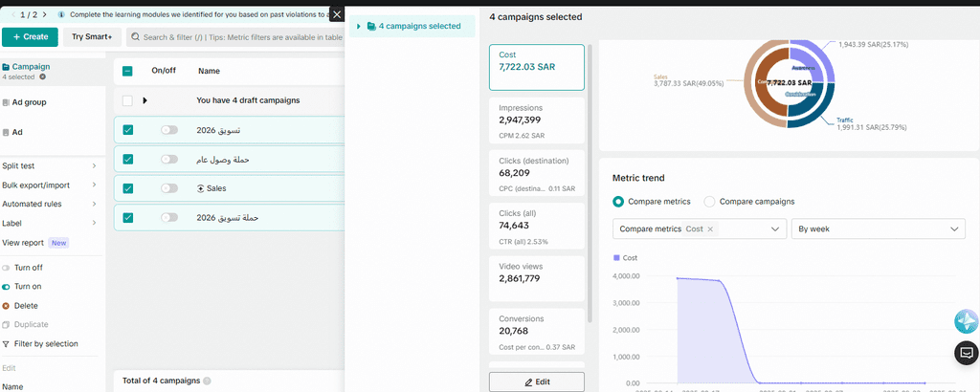The height and width of the screenshot is (392, 980).
Task: Uncheck the تسويق 2026 campaign checkbox
Action: tap(128, 130)
